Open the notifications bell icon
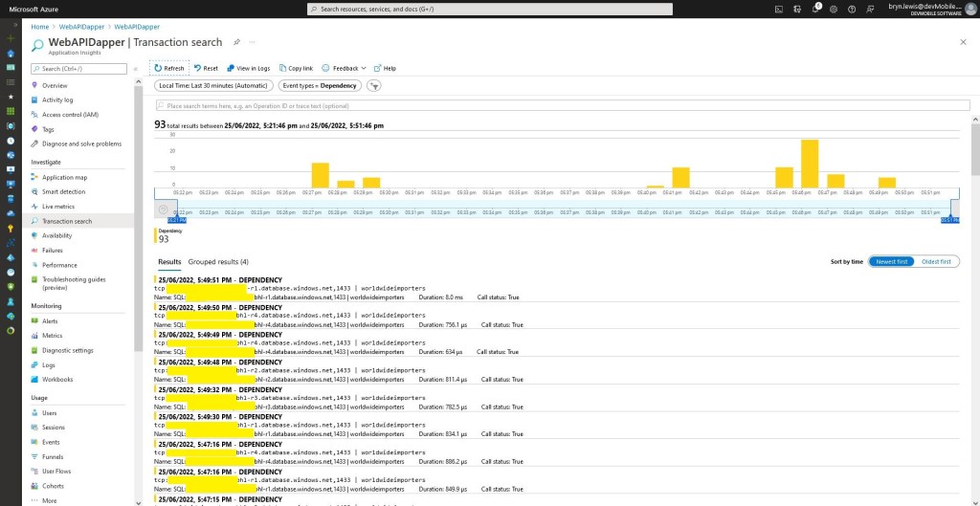This screenshot has height=506, width=980. coord(816,9)
